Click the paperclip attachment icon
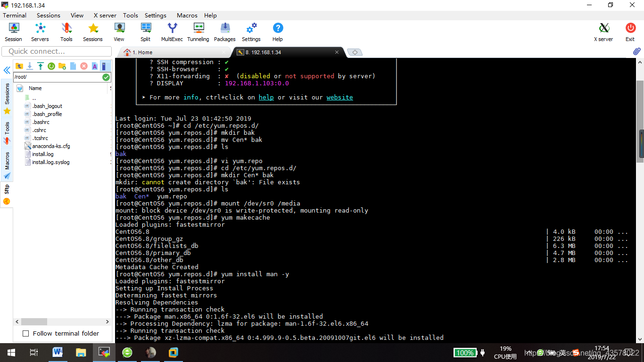 coord(636,51)
